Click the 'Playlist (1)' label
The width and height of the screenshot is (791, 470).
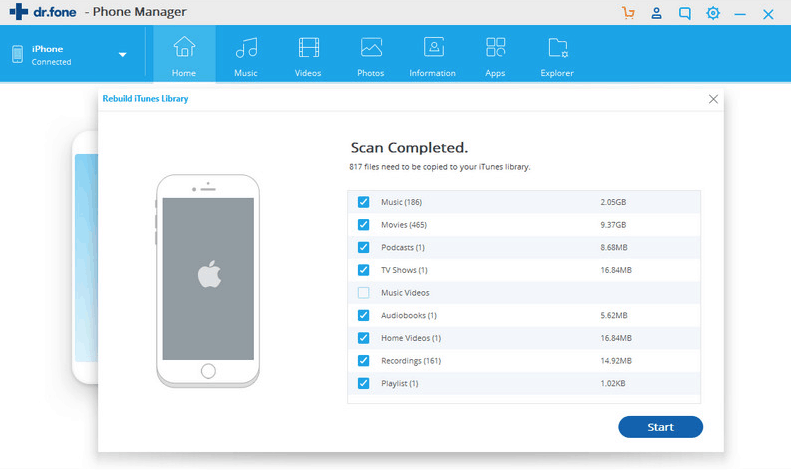(400, 383)
